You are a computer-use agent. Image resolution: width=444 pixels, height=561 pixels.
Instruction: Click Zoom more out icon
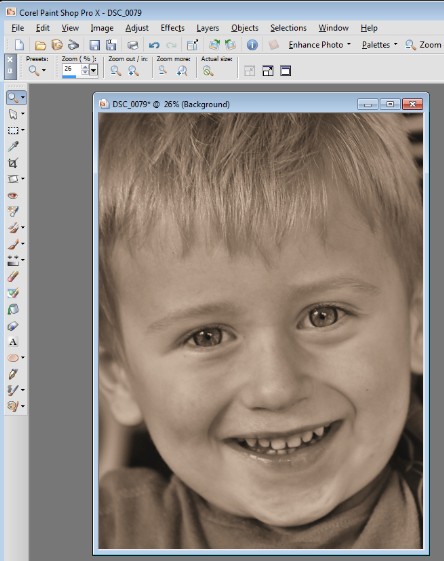(163, 70)
